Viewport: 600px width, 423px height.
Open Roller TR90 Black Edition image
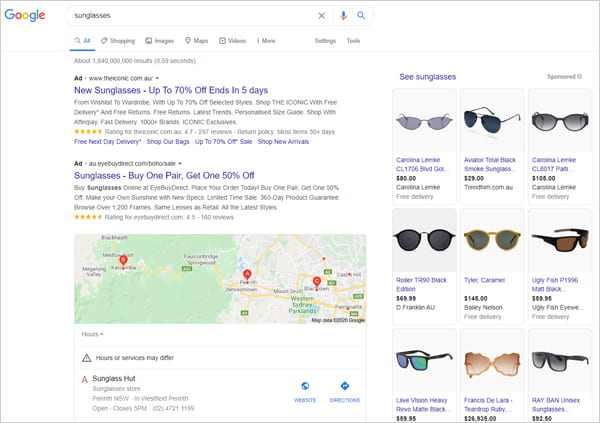point(424,240)
